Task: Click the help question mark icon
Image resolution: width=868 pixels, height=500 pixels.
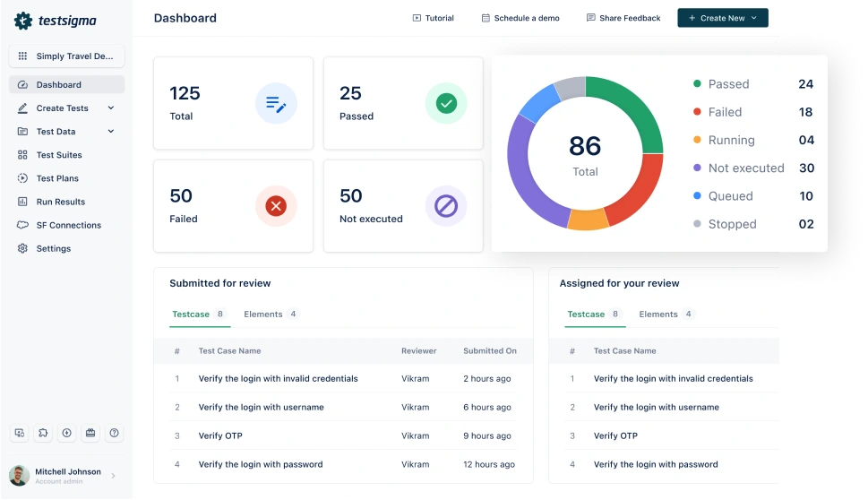Action: tap(115, 433)
